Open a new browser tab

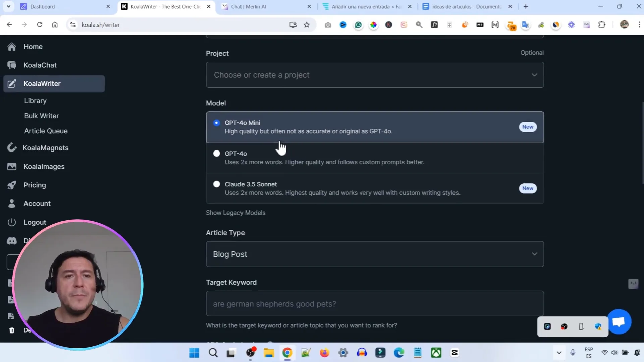(526, 6)
